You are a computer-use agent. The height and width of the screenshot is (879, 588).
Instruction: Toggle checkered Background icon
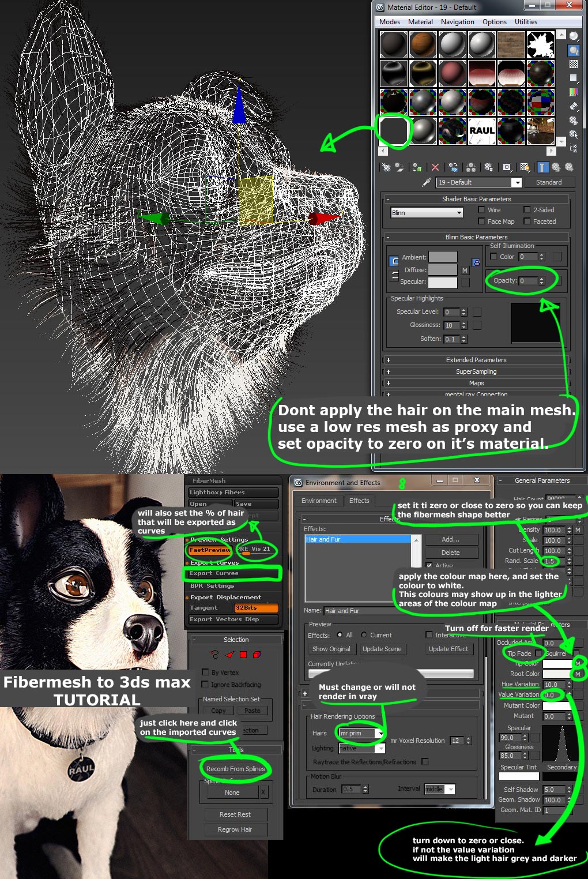574,64
